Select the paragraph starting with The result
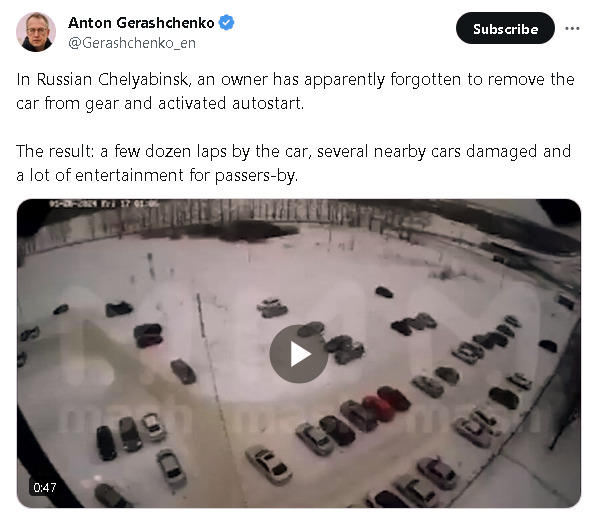This screenshot has width=598, height=521. [293, 163]
